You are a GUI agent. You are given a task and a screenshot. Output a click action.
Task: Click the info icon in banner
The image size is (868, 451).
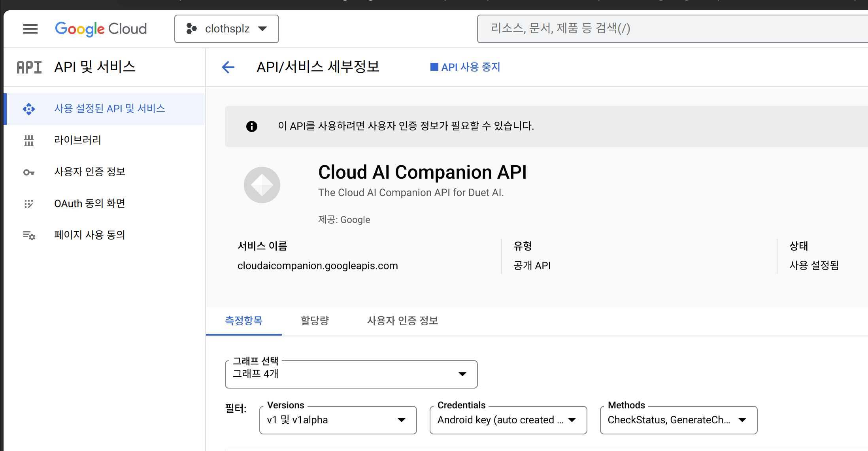252,126
